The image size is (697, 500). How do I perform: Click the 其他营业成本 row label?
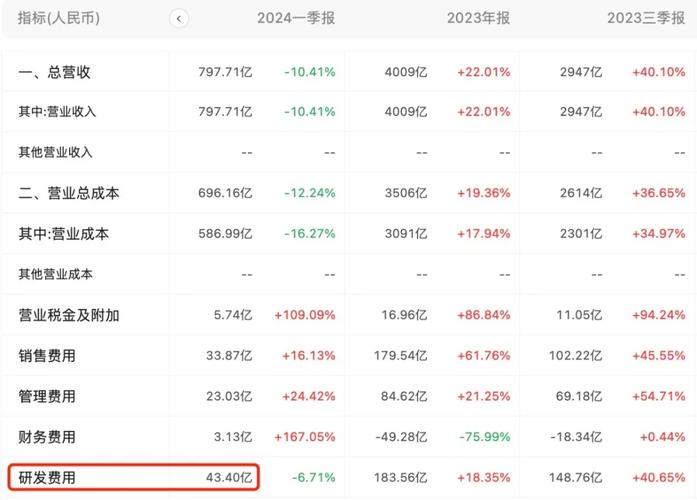pyautogui.click(x=56, y=274)
